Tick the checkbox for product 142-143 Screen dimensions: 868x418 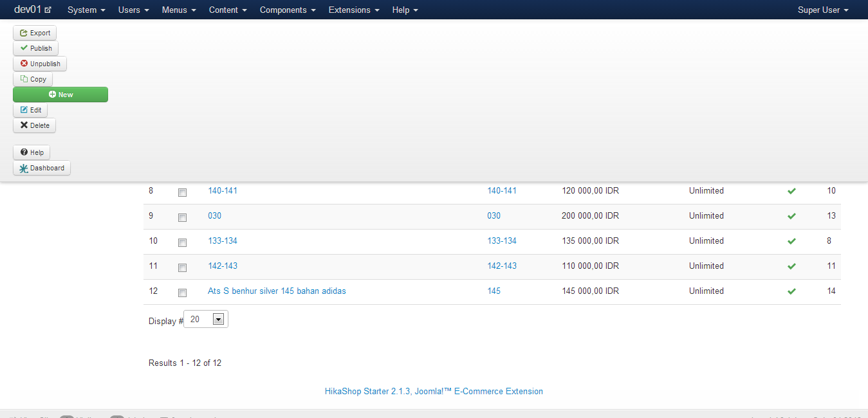tap(182, 268)
